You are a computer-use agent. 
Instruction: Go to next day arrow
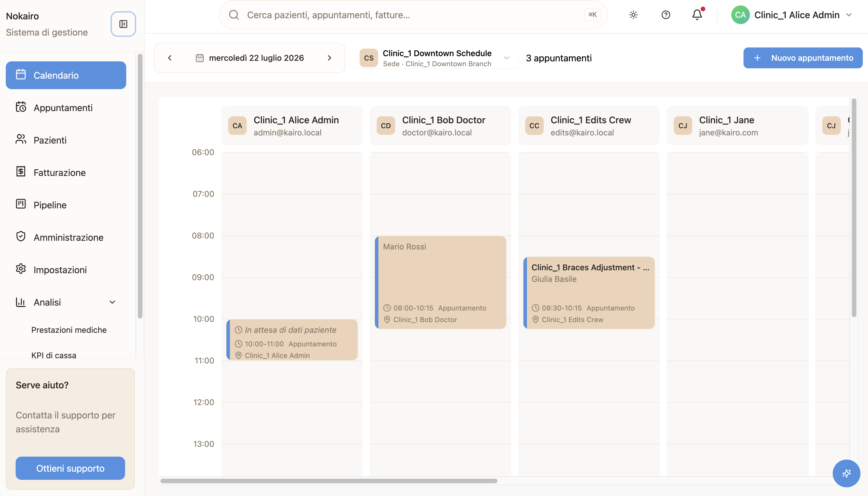click(x=329, y=58)
